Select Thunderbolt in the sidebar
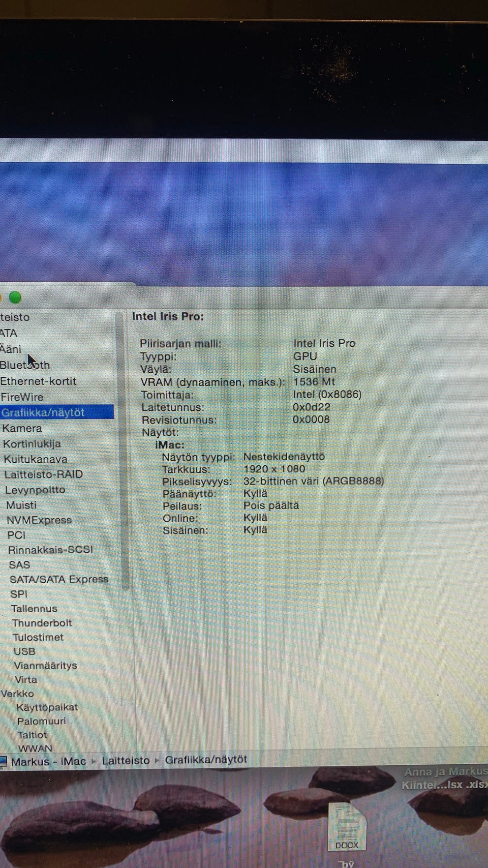 [x=42, y=623]
